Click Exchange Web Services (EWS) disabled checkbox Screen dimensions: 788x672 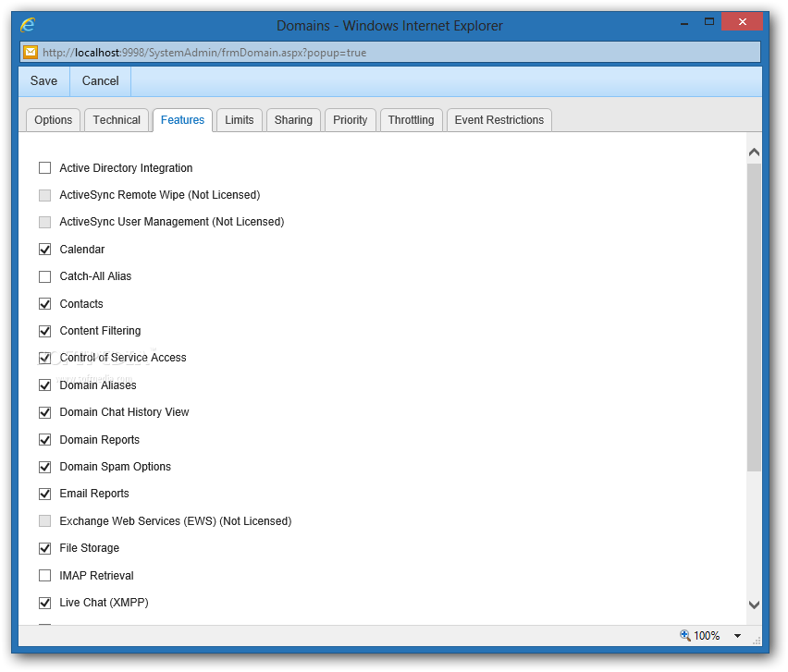point(44,520)
